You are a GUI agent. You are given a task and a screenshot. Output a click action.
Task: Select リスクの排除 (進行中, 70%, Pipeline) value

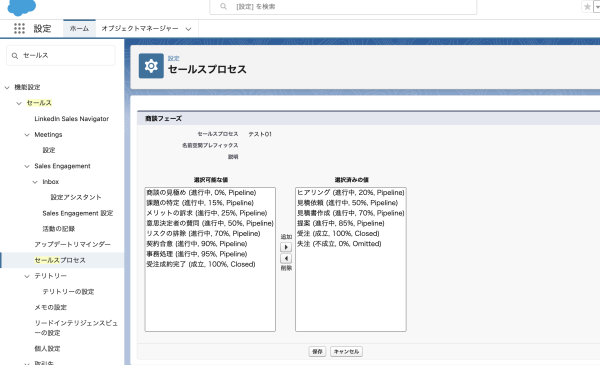pyautogui.click(x=203, y=233)
